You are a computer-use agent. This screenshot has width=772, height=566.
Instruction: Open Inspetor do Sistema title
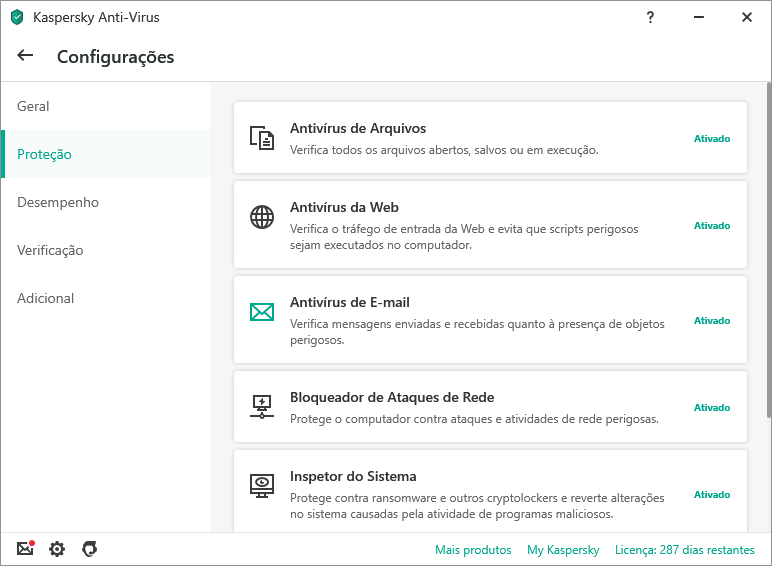[x=353, y=476]
